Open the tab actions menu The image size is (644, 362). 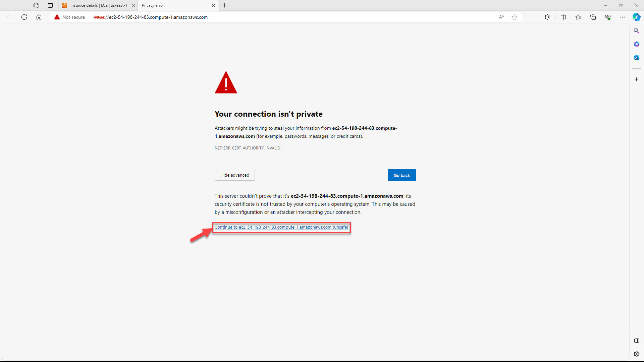pyautogui.click(x=50, y=5)
